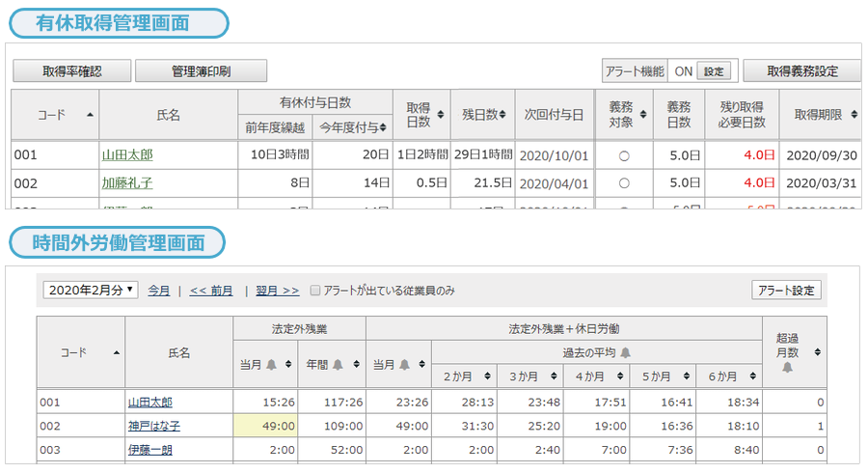This screenshot has height=473, width=868.
Task: Select 義務対象 circle for 加藤礼子
Action: pyautogui.click(x=623, y=181)
